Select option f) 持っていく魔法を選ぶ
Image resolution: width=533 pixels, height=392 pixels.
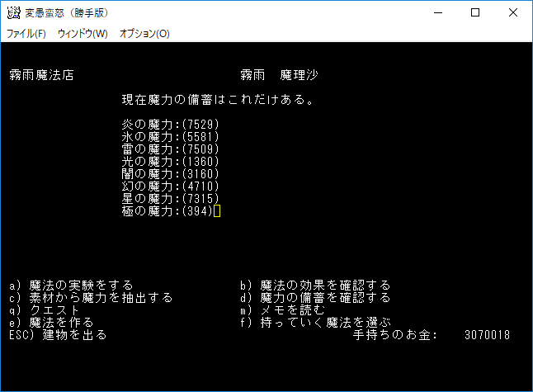315,323
